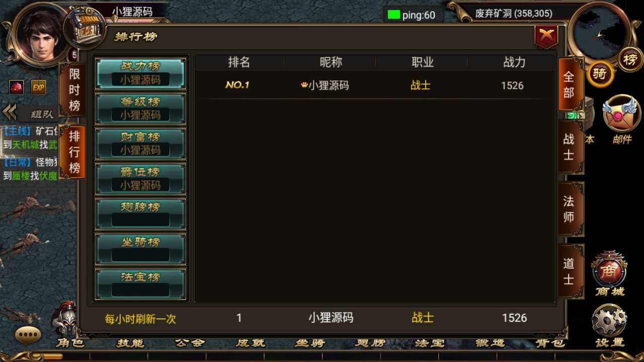Click the NO.1 小狸源码 ranking row

pyautogui.click(x=375, y=85)
